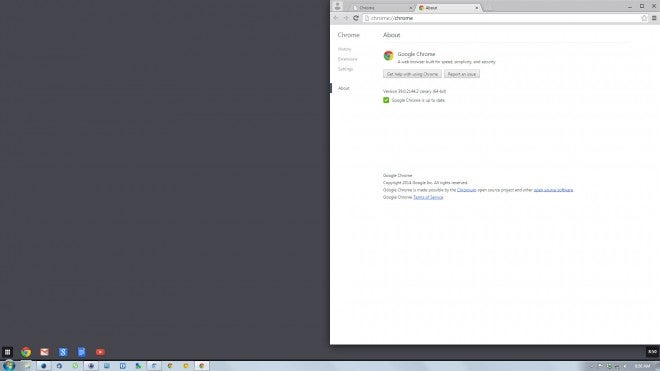
Task: Close the first Chrome tab
Action: click(410, 8)
